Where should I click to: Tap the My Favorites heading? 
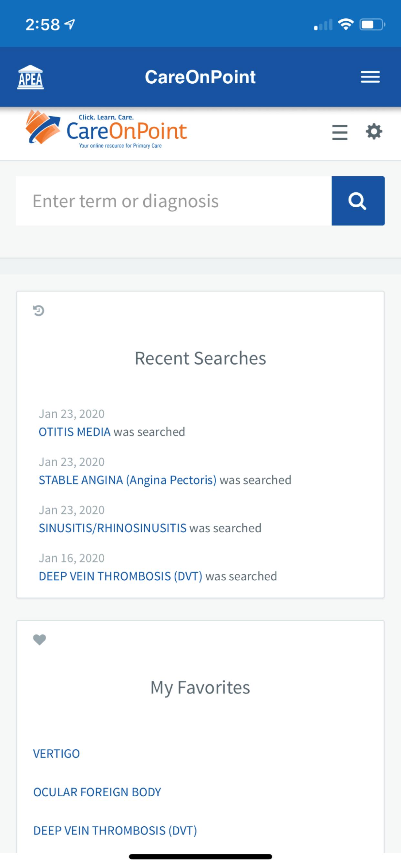[x=200, y=688]
